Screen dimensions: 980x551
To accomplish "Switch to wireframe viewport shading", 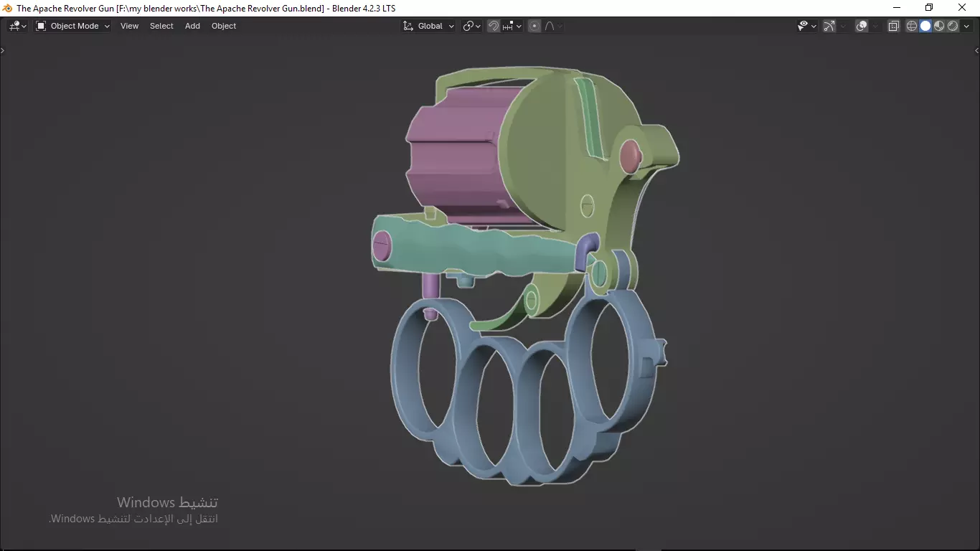I will [x=912, y=26].
